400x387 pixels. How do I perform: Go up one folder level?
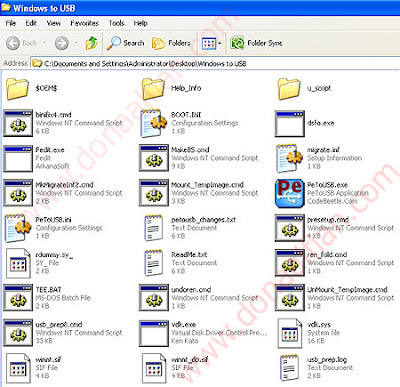tap(91, 43)
